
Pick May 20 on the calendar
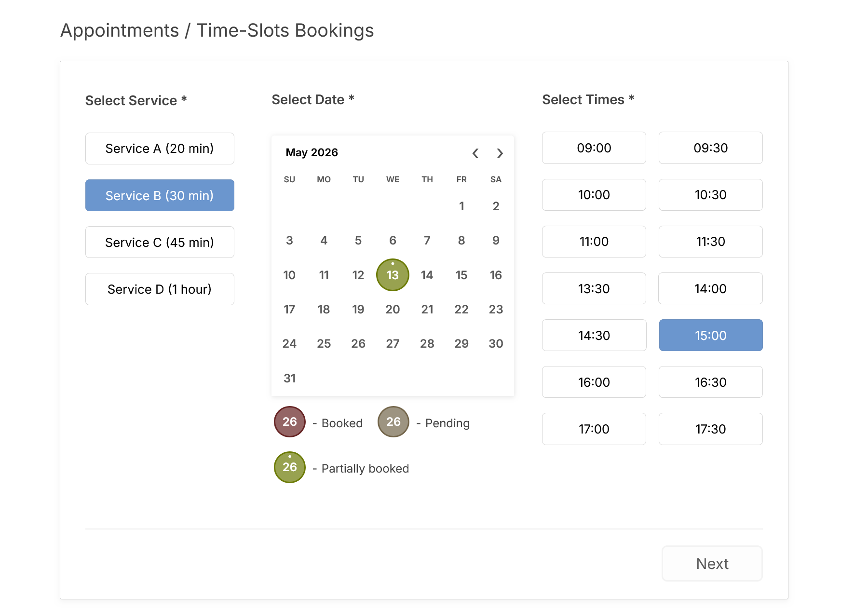pos(393,309)
